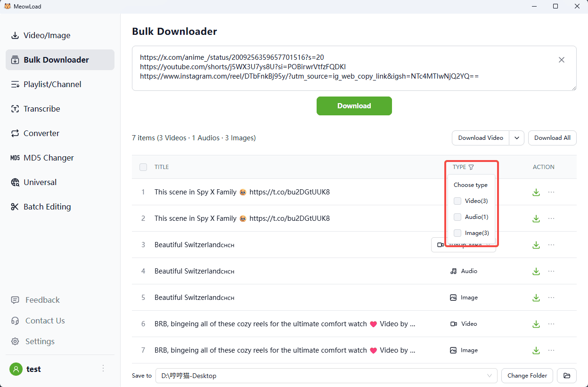Click the download icon for row 1
This screenshot has height=387, width=588.
point(536,192)
